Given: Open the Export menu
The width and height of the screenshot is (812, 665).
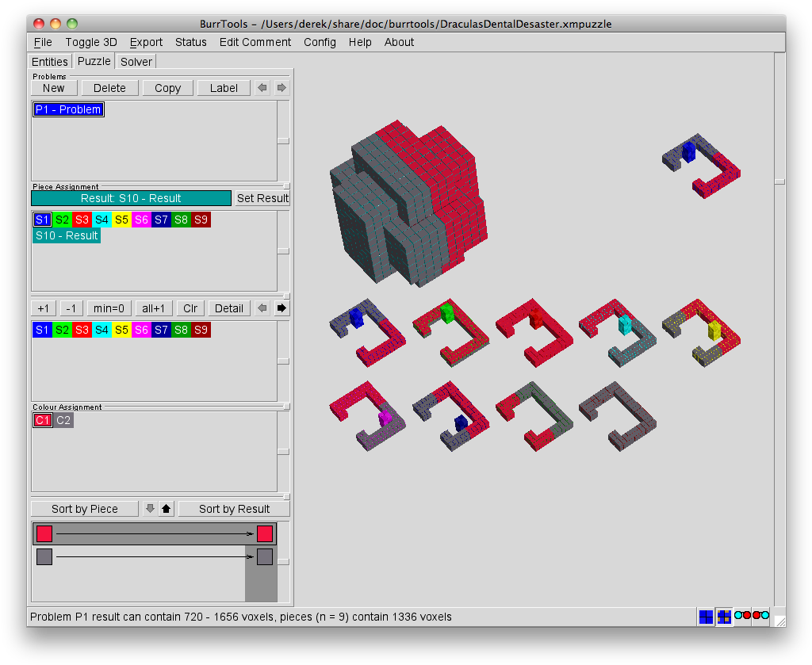Looking at the screenshot, I should coord(146,42).
